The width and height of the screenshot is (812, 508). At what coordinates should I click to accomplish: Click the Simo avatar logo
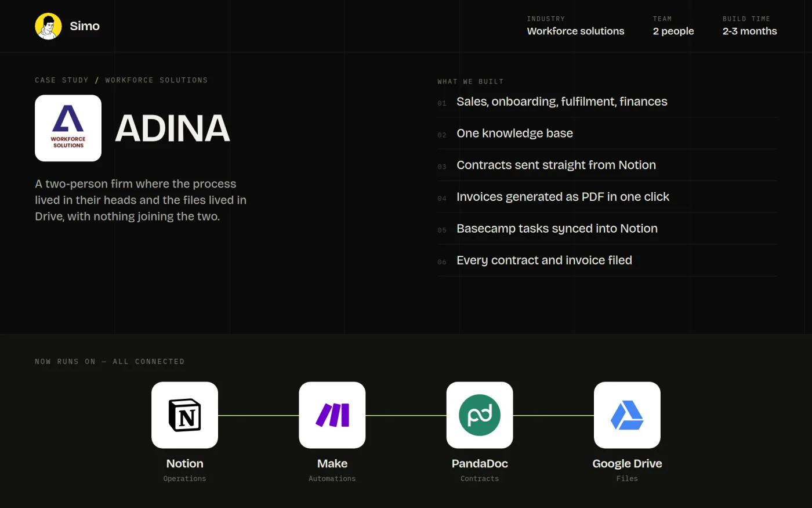[48, 26]
